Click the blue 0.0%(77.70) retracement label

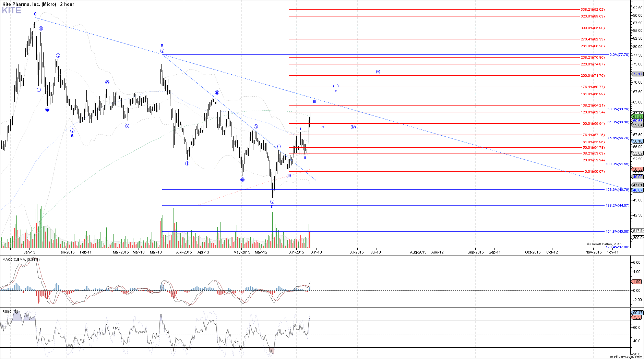(619, 55)
